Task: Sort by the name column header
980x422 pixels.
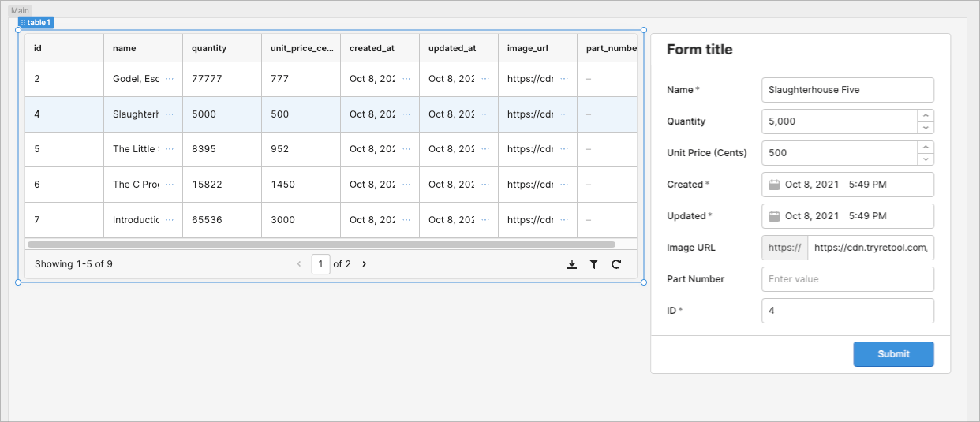Action: point(143,48)
